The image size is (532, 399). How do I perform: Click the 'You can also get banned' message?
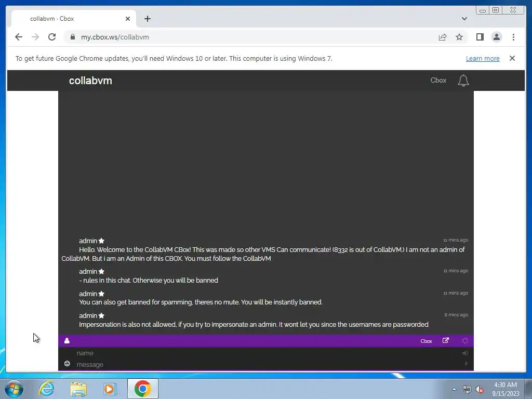[201, 302]
